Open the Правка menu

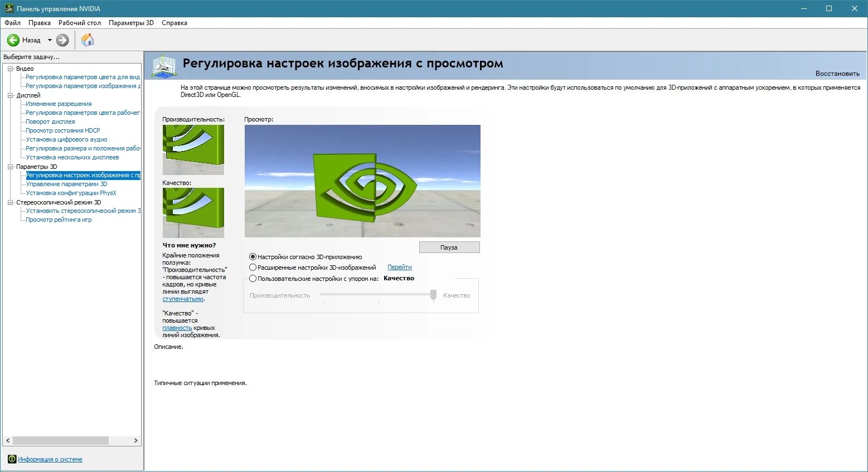(40, 23)
